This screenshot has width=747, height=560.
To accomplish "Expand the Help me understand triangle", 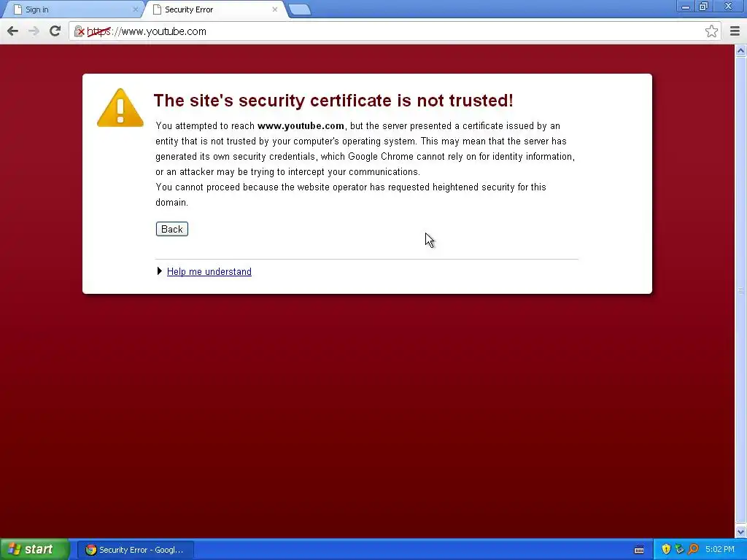I will click(160, 271).
